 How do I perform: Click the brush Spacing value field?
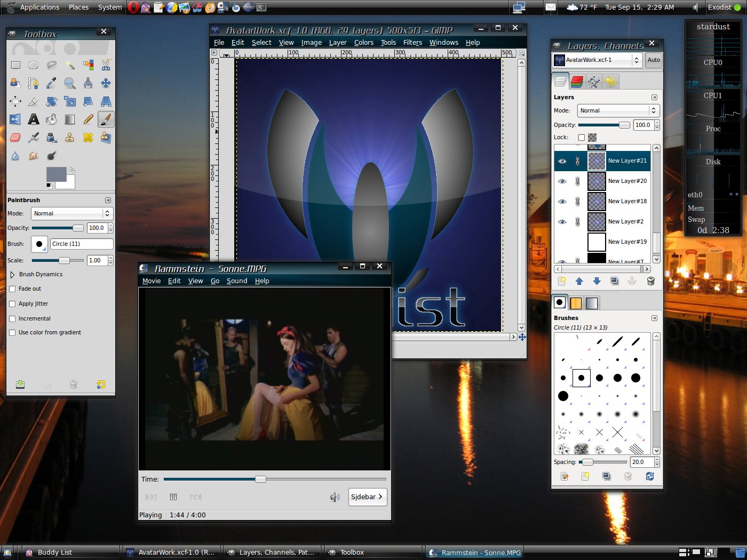point(642,462)
